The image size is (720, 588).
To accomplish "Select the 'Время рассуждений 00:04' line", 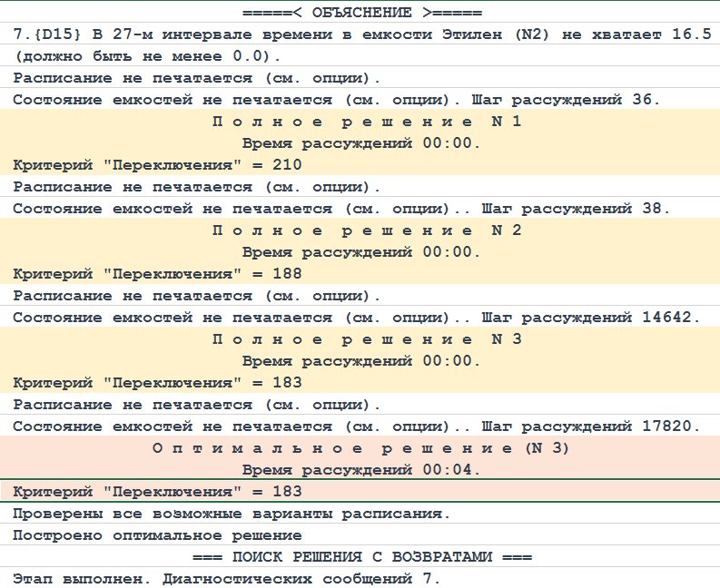I will 361,470.
